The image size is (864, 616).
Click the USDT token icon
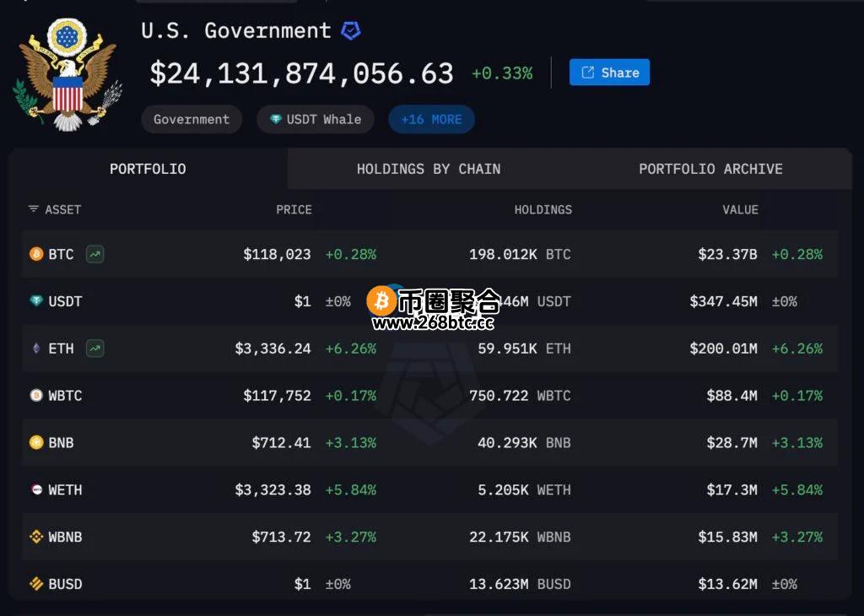36,301
